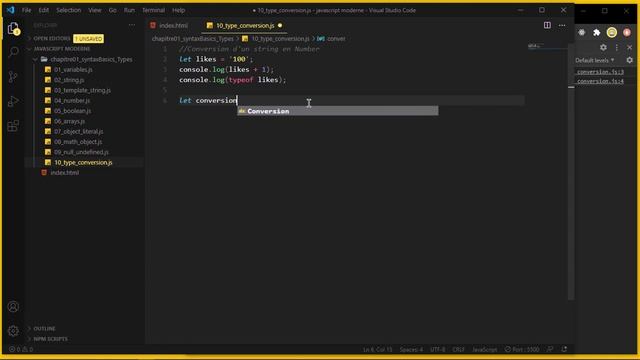Open the Search view in activity bar

tap(13, 52)
